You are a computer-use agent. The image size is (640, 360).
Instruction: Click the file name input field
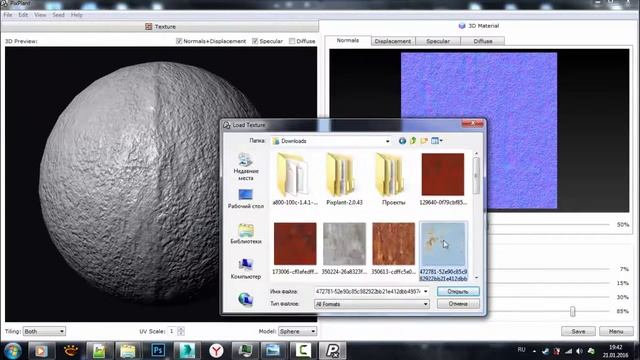pos(368,291)
